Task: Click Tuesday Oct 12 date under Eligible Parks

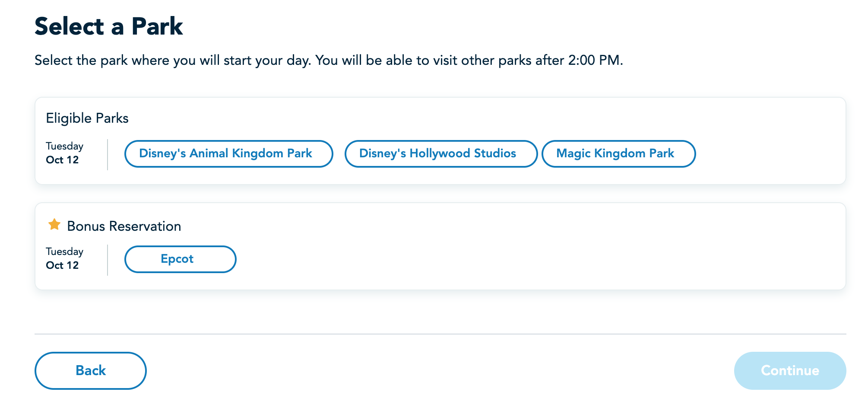Action: [64, 153]
